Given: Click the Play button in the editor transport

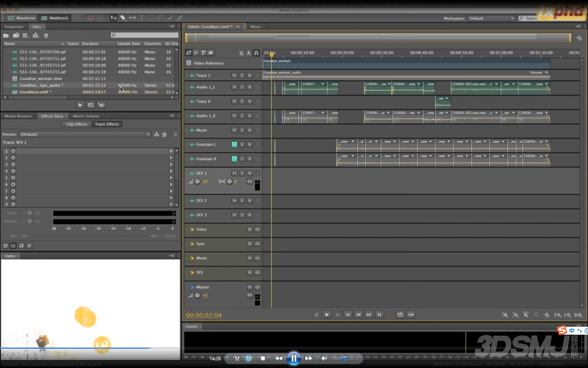Looking at the screenshot, I should coord(327,315).
